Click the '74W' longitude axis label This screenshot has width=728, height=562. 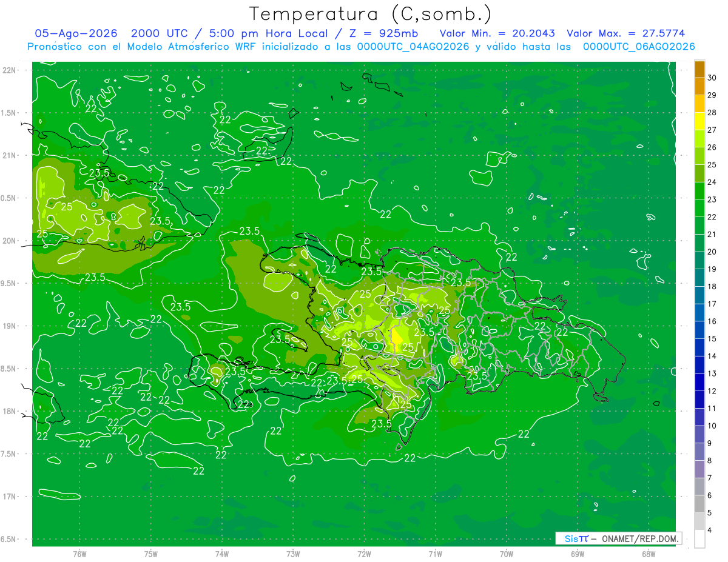pos(222,554)
